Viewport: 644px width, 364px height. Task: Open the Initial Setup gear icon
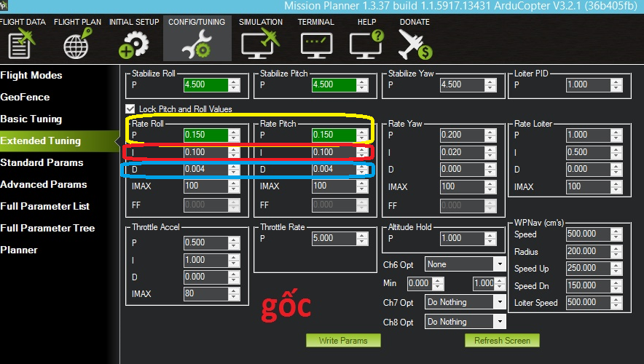[133, 44]
